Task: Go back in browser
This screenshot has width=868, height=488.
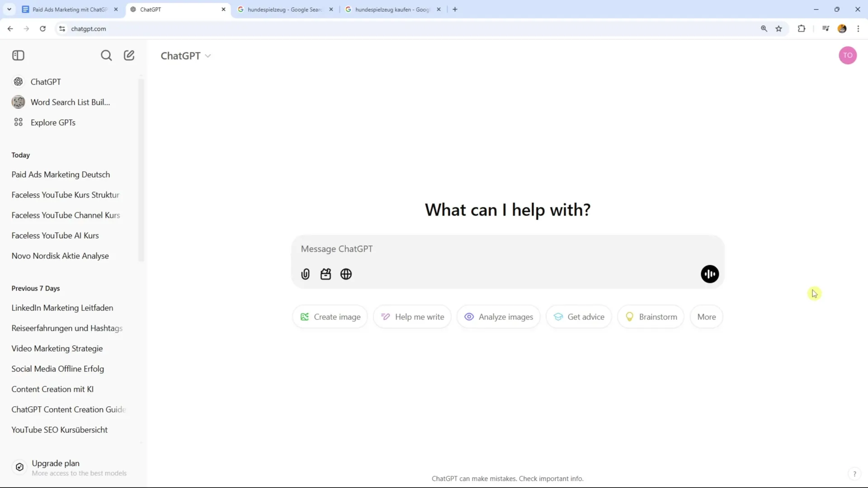Action: [10, 28]
